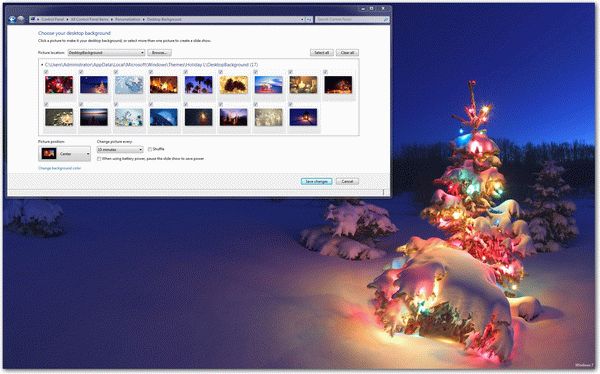Uncheck the checkbox above first wallpaper thumbnail
The width and height of the screenshot is (600, 374).
46,72
